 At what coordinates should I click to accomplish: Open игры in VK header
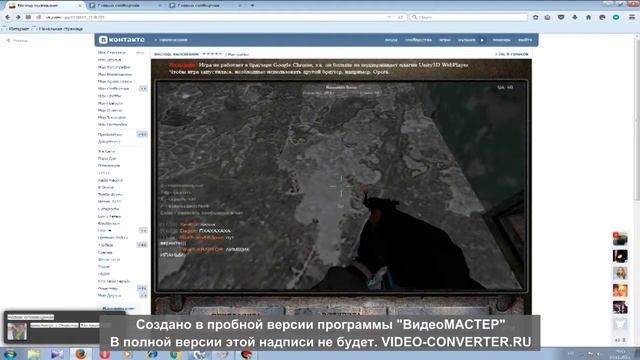click(x=445, y=40)
